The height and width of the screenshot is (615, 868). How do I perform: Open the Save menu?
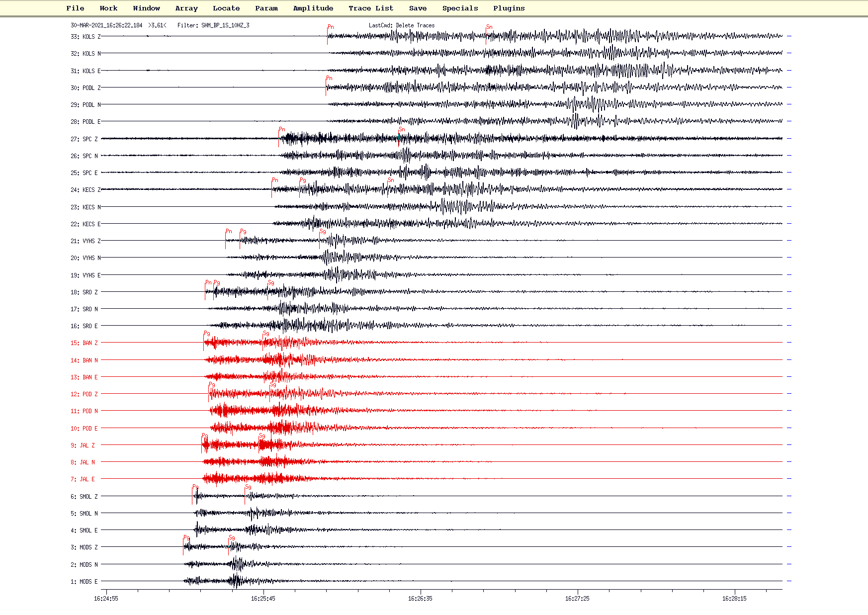(x=418, y=8)
